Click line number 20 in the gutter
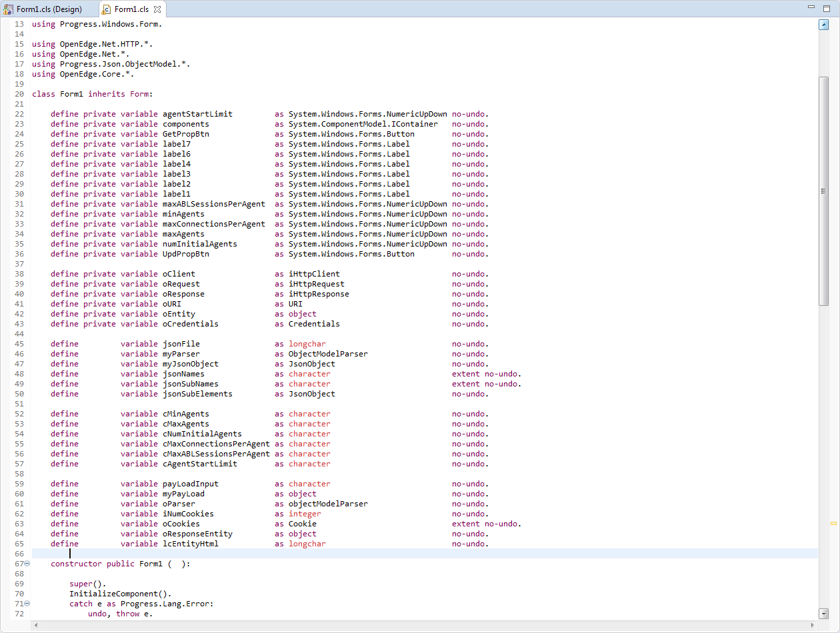The height and width of the screenshot is (633, 840). click(19, 94)
